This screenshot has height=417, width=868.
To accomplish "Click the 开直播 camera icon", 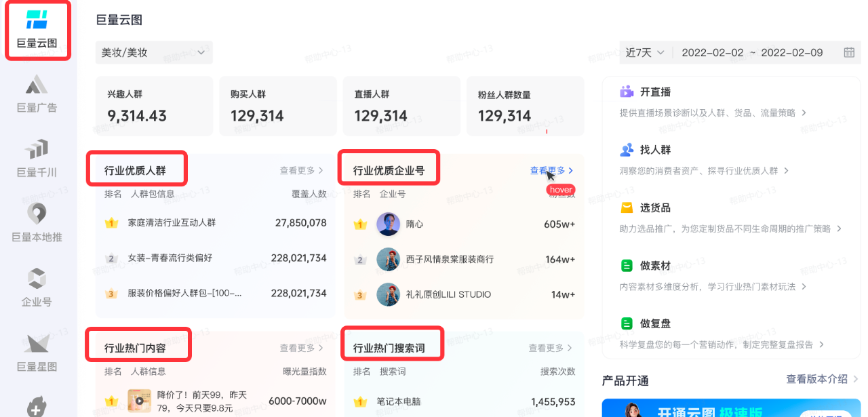I will click(x=627, y=92).
